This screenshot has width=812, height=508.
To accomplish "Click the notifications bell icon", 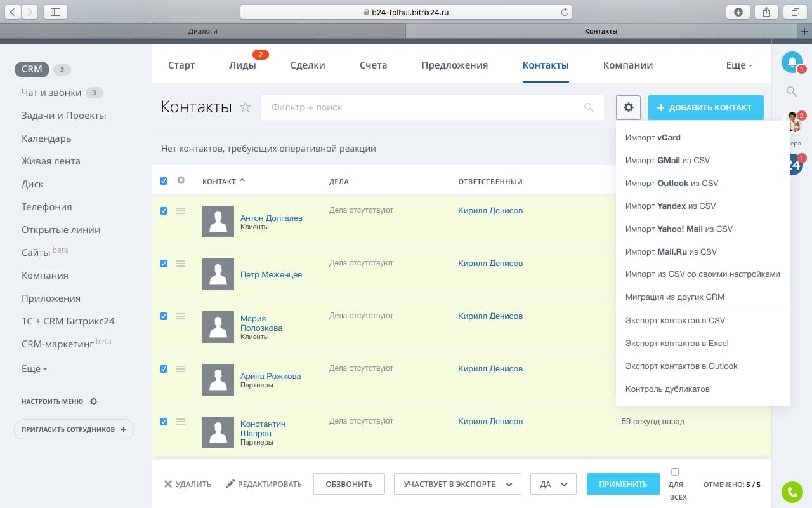I will pos(792,62).
